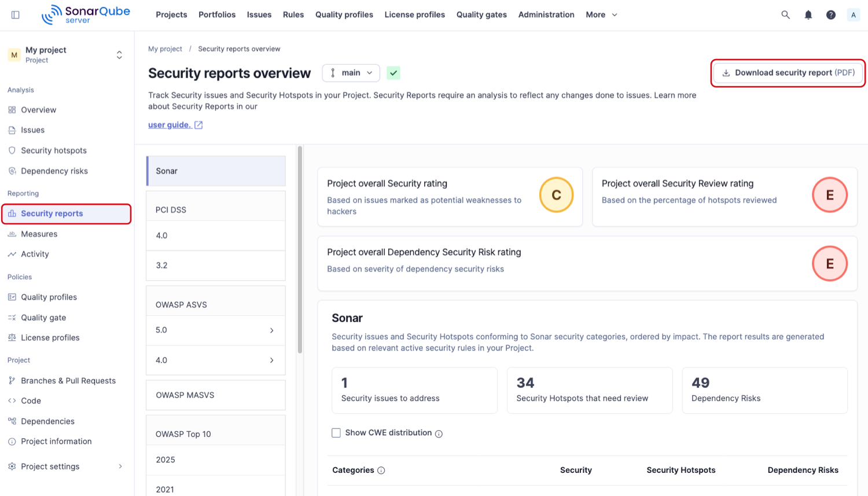Open Quality gates in the top navigation
The width and height of the screenshot is (868, 496).
pos(481,15)
